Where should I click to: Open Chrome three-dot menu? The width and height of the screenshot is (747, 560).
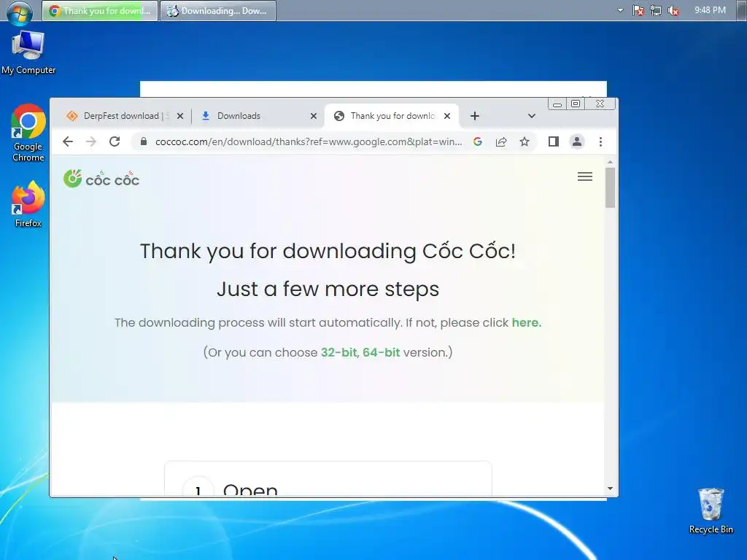[x=600, y=141]
